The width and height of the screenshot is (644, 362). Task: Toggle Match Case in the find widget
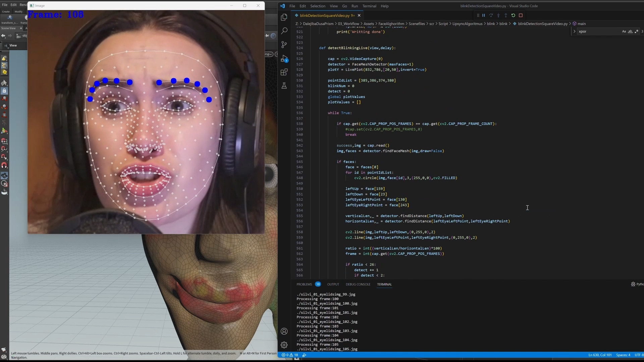click(624, 32)
